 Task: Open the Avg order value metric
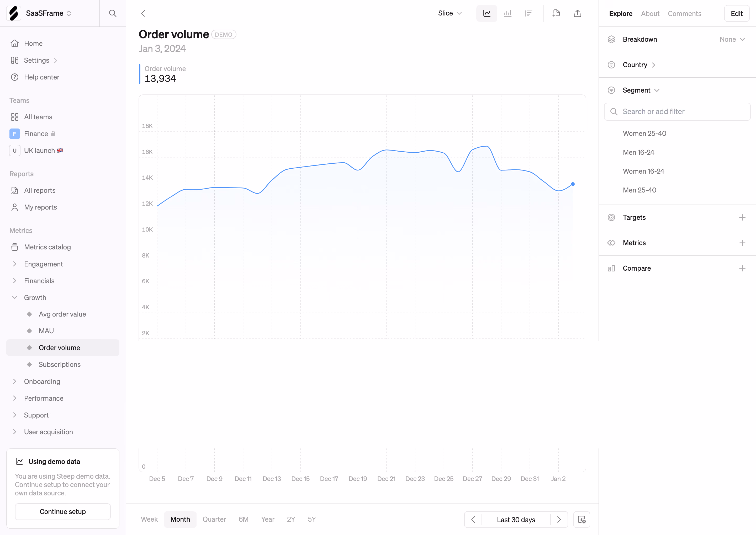[63, 314]
